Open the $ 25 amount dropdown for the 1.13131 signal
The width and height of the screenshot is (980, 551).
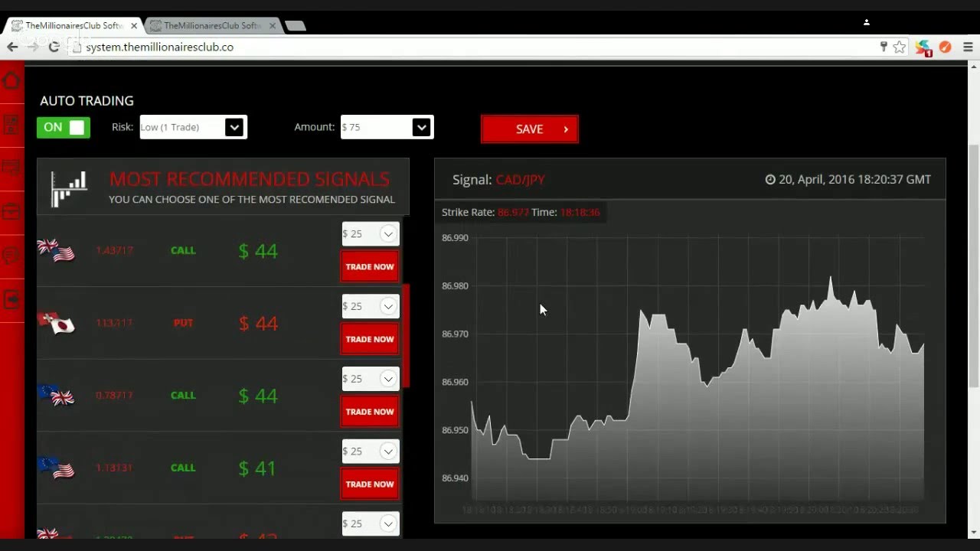pos(371,452)
